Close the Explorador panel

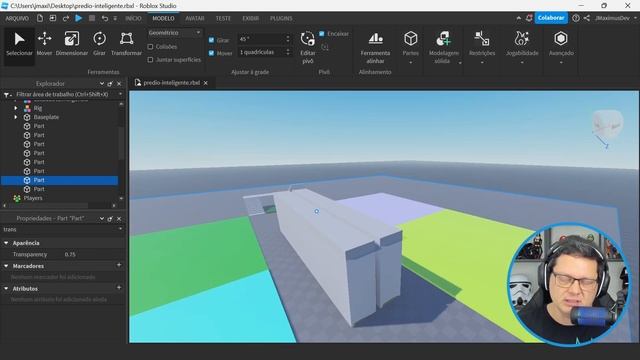pos(119,84)
